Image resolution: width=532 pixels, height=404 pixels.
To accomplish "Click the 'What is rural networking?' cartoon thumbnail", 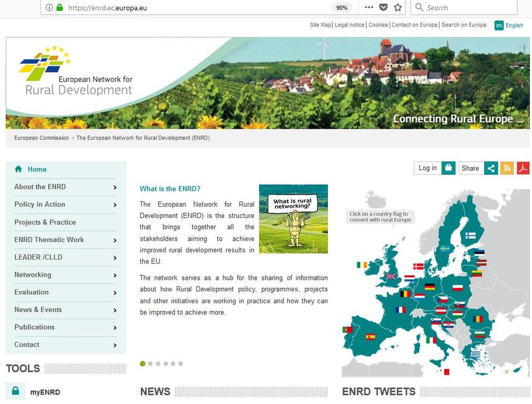I will 294,219.
